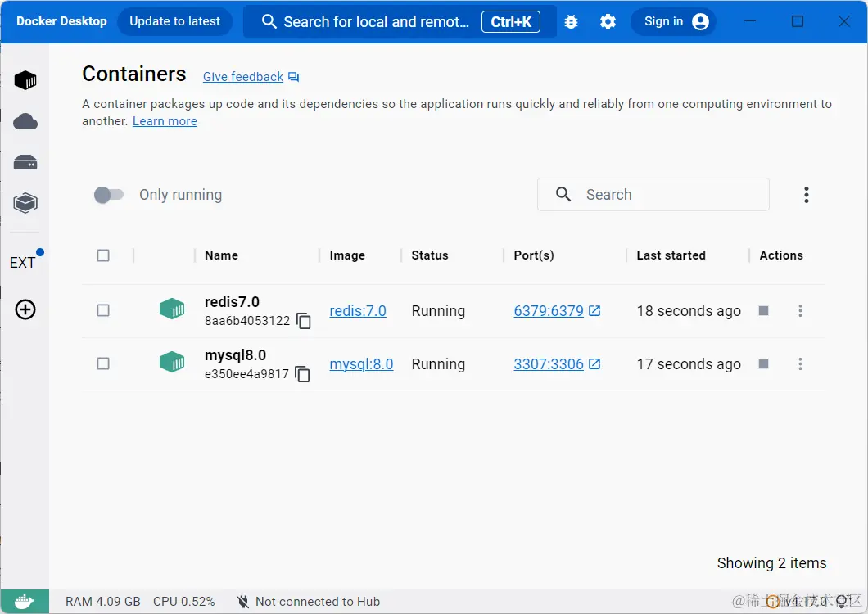Sort by the Last started column header

tap(671, 255)
